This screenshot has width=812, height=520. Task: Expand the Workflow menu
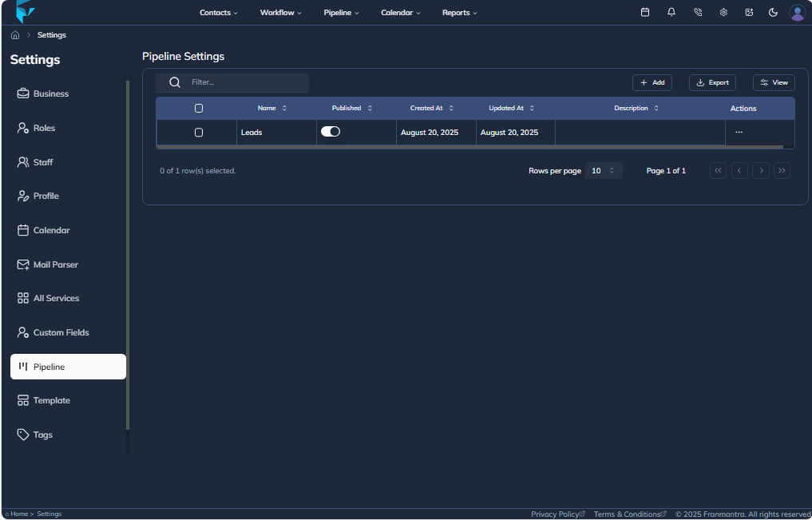click(280, 12)
